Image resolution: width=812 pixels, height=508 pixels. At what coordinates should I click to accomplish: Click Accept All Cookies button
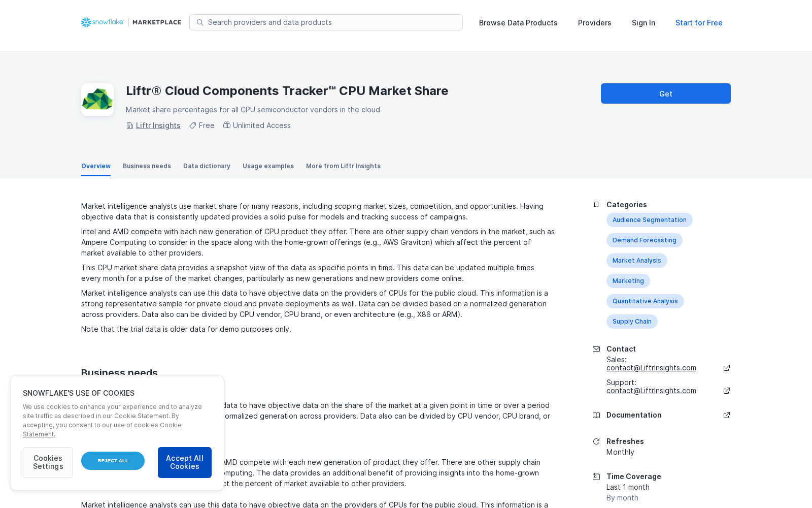click(x=185, y=462)
